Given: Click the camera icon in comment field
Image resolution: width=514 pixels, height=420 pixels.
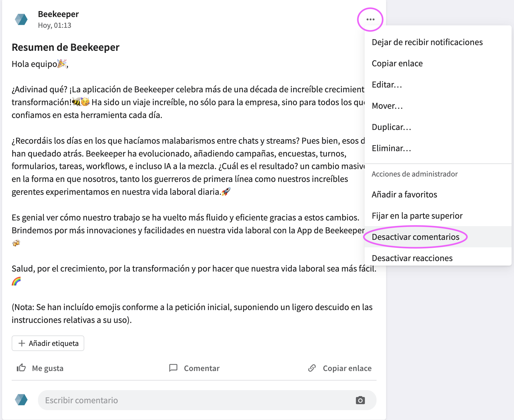Looking at the screenshot, I should 360,400.
